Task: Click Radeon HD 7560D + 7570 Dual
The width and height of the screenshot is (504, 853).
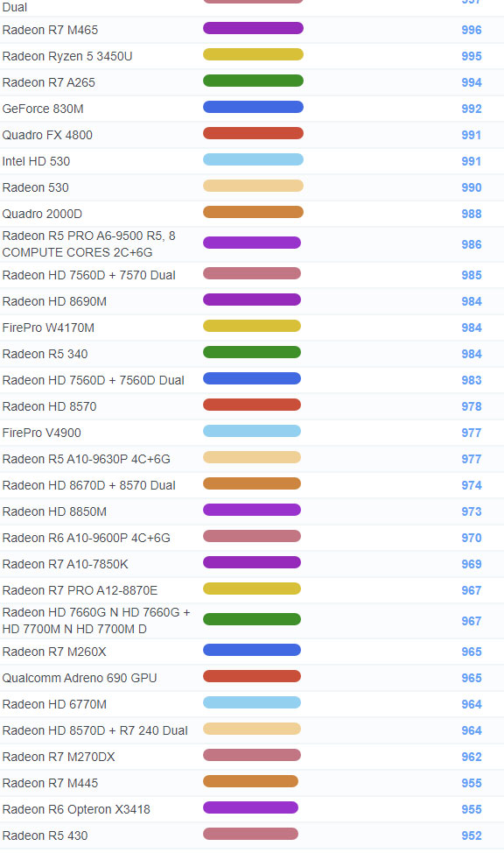Action: 88,275
